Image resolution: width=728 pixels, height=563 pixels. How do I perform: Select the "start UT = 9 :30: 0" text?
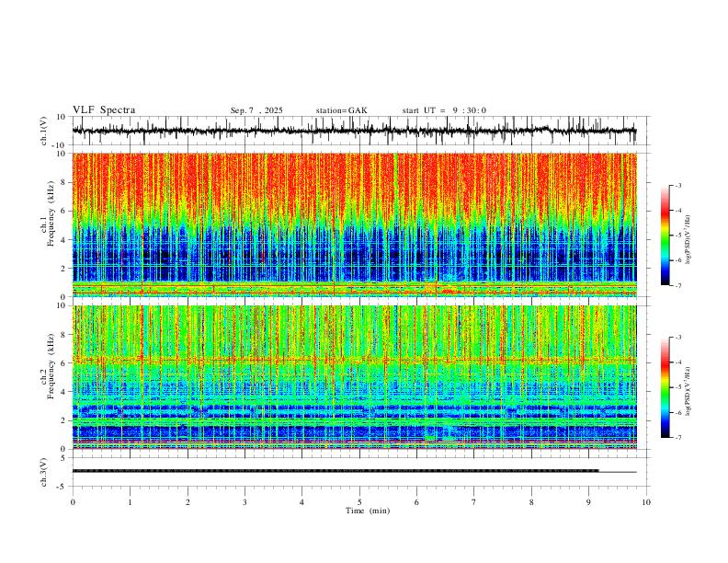(444, 110)
